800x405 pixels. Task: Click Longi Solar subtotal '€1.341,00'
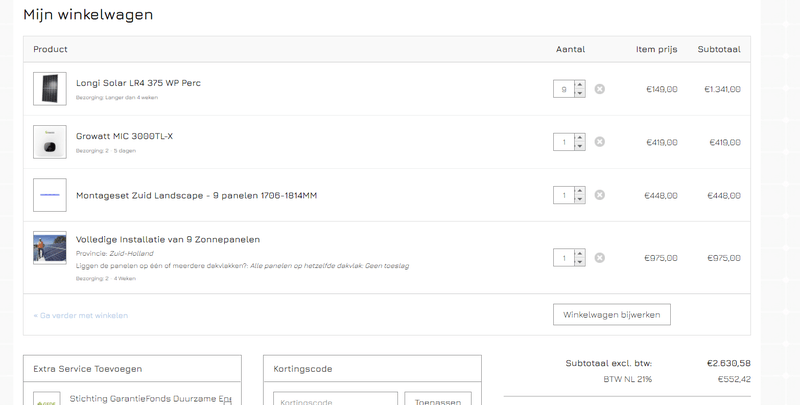coord(722,89)
